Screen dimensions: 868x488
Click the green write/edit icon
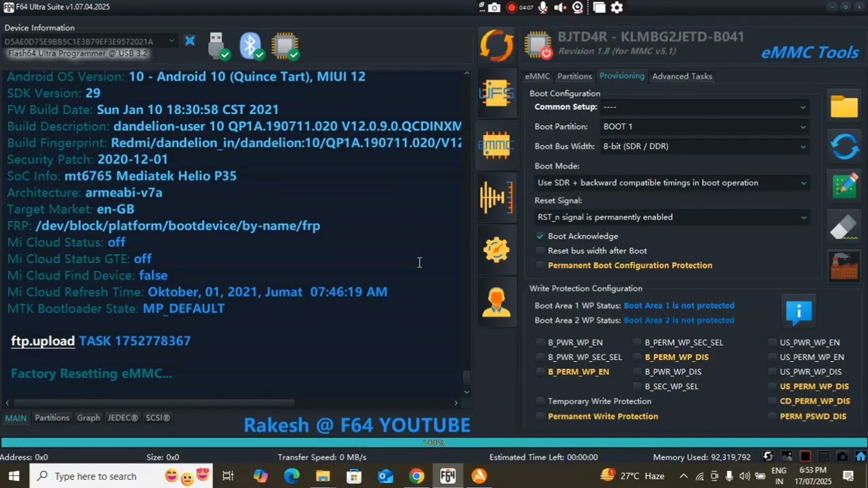844,186
